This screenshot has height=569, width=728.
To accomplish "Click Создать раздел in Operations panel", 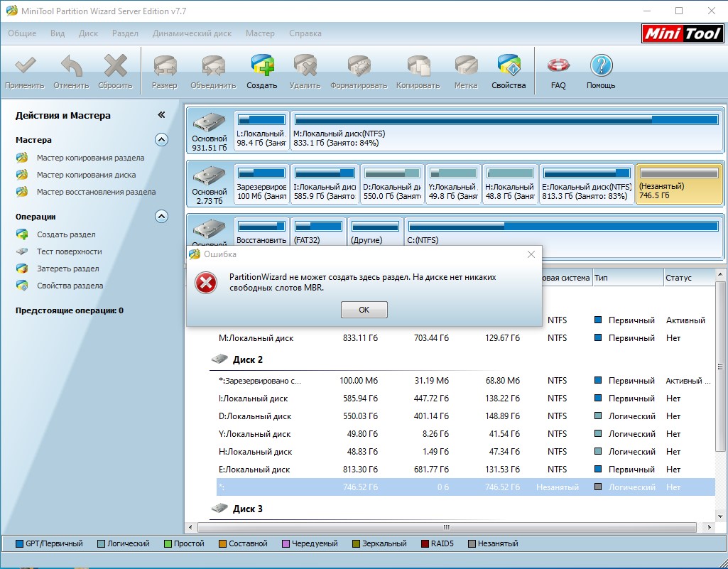I will click(x=66, y=234).
